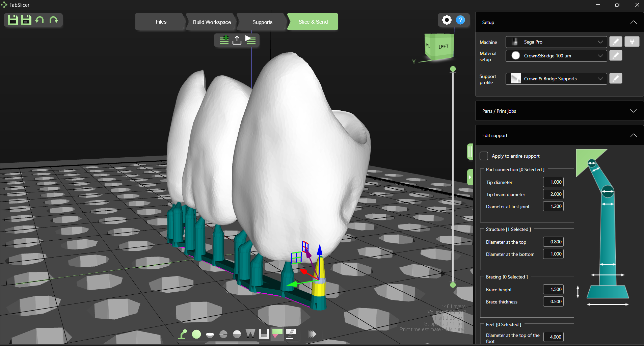Click the solid green circle view icon
Viewport: 644px width, 346px height.
click(196, 334)
